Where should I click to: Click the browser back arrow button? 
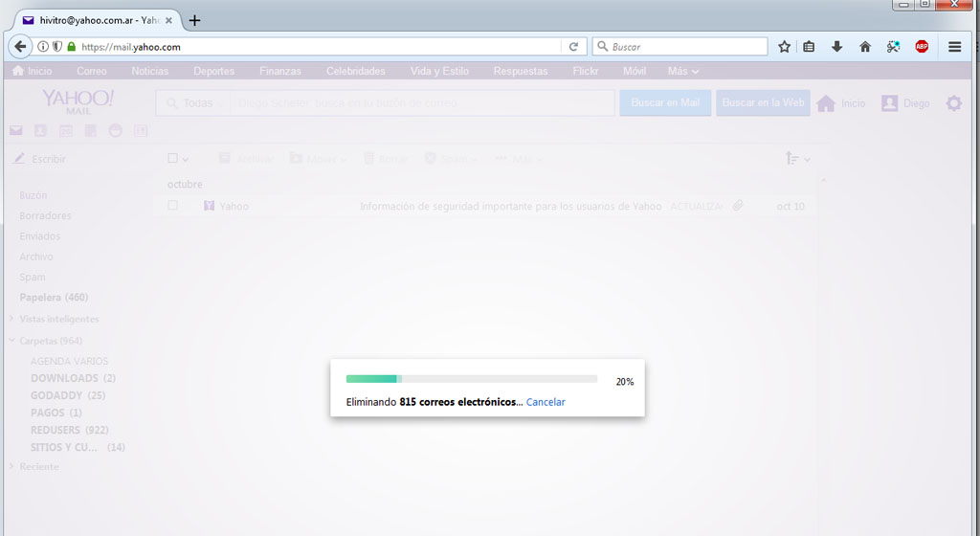point(20,46)
